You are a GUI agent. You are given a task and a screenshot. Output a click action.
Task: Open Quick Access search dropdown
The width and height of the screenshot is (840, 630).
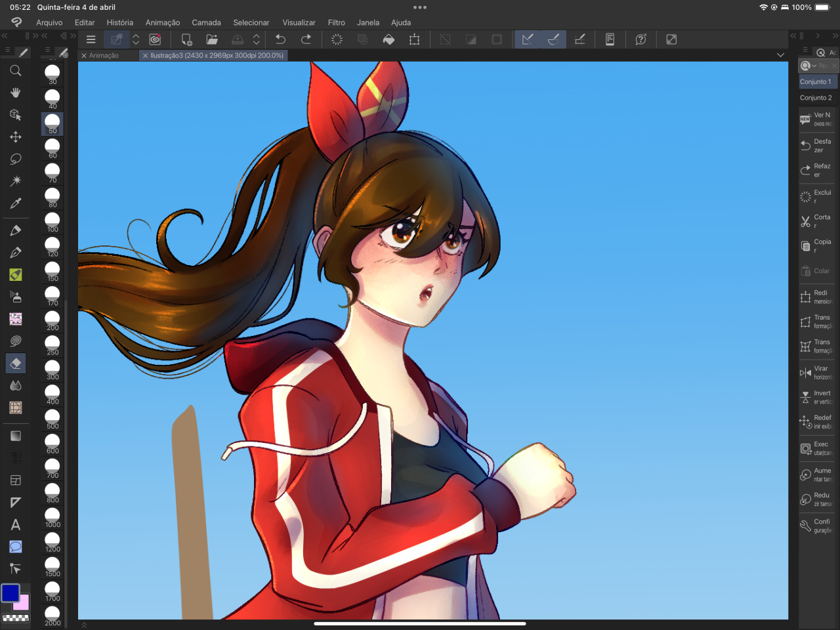coord(808,66)
